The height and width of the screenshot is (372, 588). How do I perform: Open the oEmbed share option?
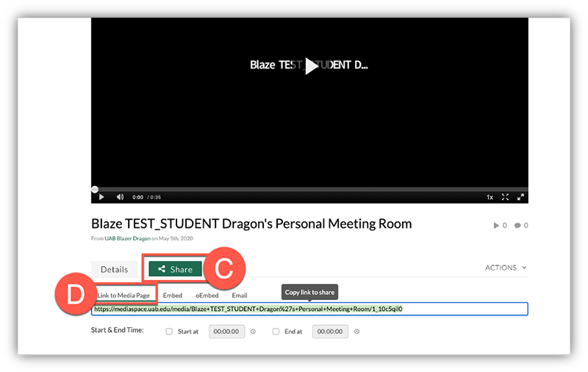tap(207, 295)
